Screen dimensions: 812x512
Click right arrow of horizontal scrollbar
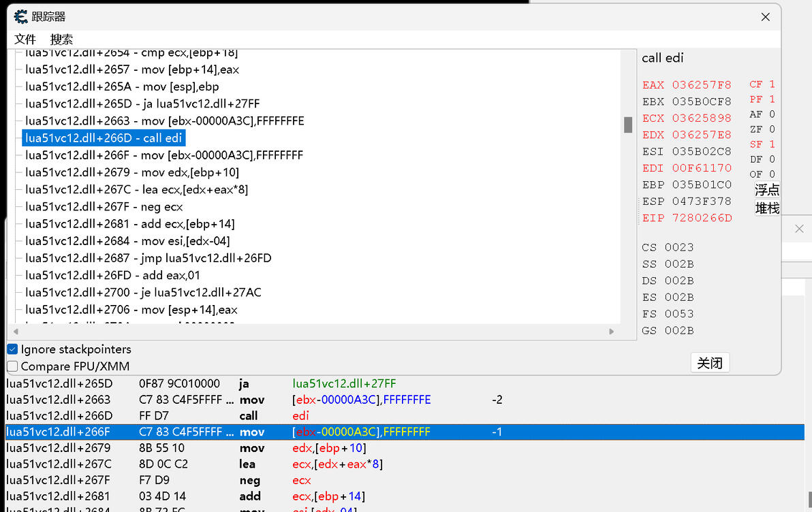(x=612, y=332)
